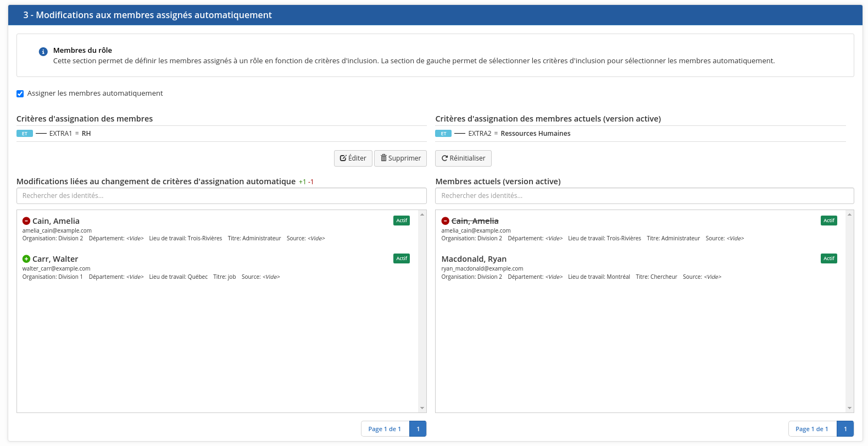Screen dimensions: 868x446
Task: Click red minus icon beside Cain, Amelia in left list
Action: point(26,221)
